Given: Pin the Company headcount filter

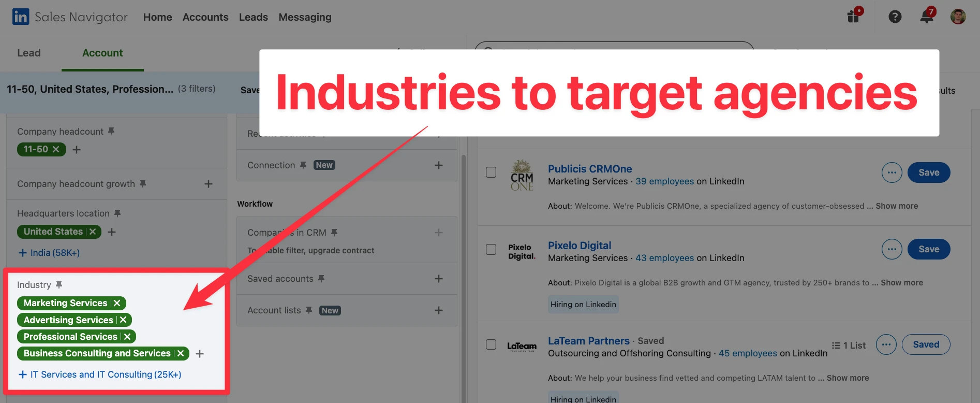Looking at the screenshot, I should (x=111, y=131).
